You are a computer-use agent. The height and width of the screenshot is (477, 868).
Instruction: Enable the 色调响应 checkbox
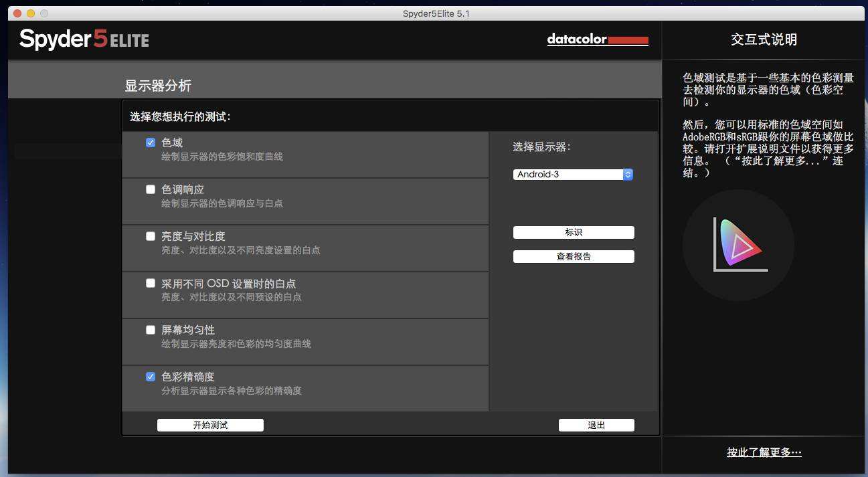[151, 189]
